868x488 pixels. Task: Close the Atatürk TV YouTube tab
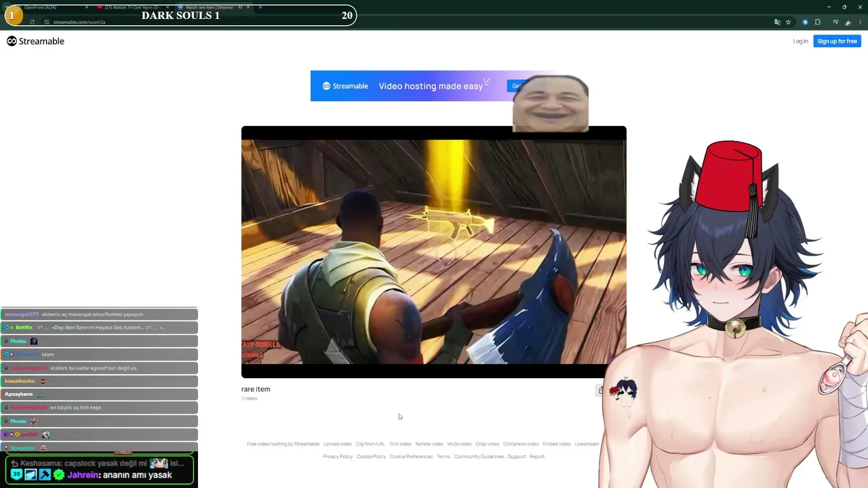[x=167, y=7]
